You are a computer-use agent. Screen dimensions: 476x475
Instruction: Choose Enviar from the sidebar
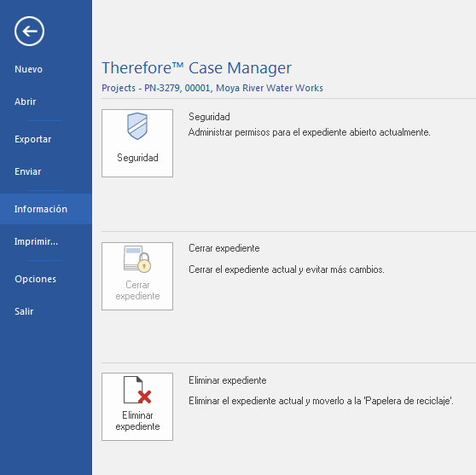click(27, 171)
